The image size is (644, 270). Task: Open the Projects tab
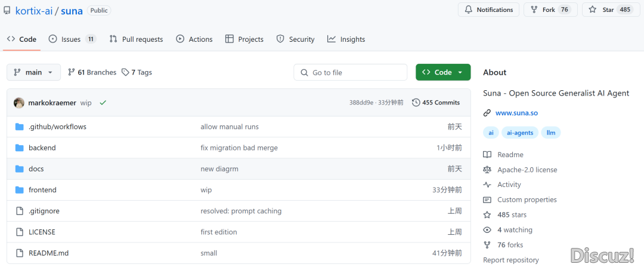click(x=244, y=39)
